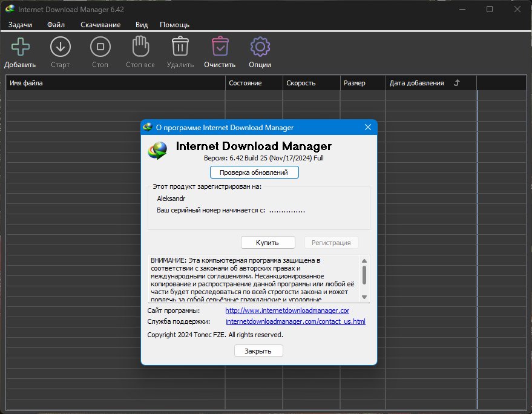Click the Купить button

(x=268, y=243)
